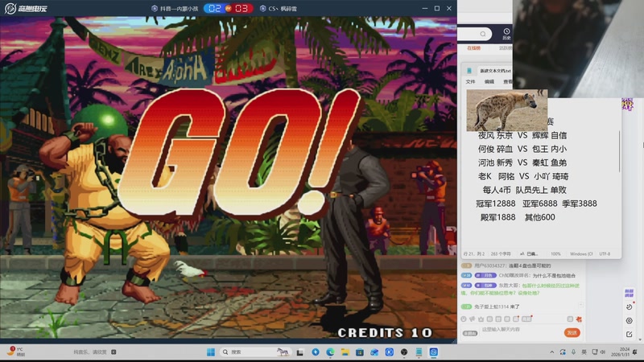Click the Task View icon on the taskbar
Viewport: 644px width, 362px height.
(x=300, y=352)
